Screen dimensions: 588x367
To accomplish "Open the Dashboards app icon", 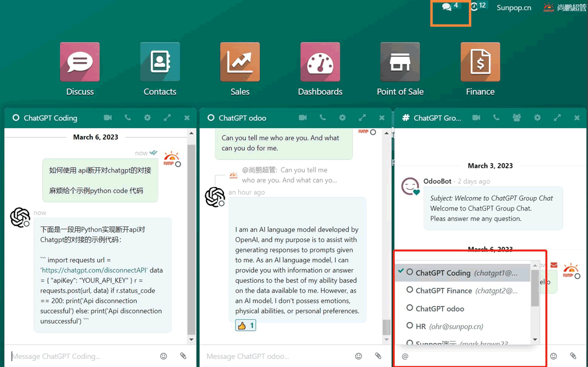I will (x=320, y=62).
